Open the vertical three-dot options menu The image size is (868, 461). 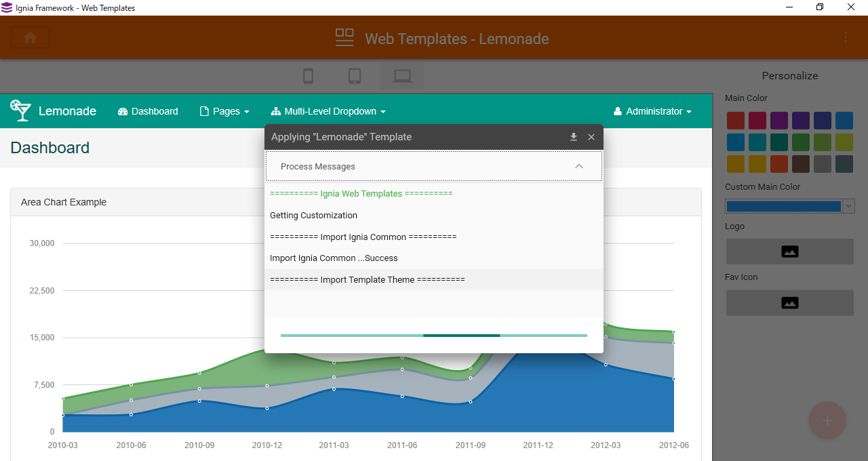(845, 37)
